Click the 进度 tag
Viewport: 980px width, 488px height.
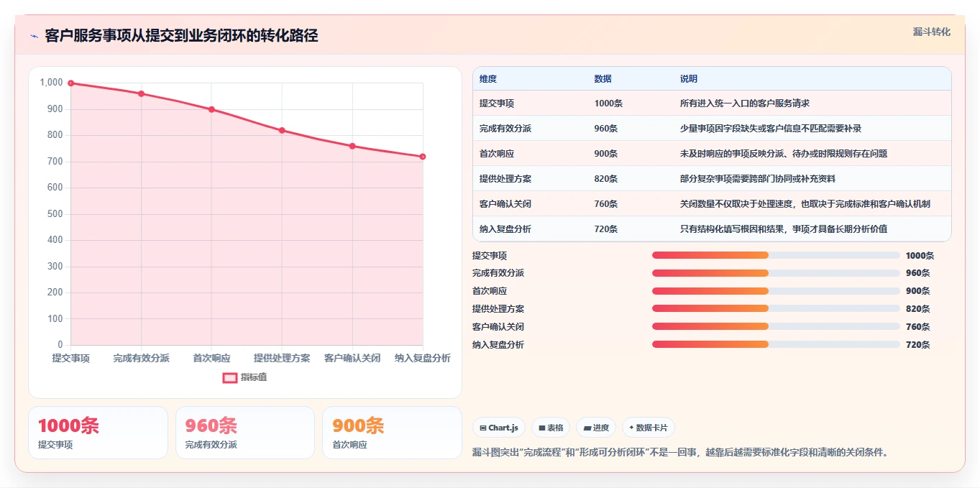596,428
